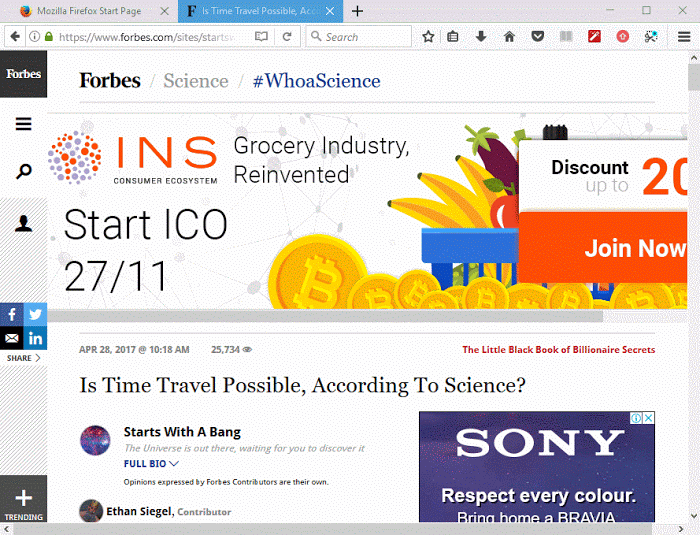Close the Is Time Travel Possible tab
Screen dimensions: 700x535
point(330,11)
